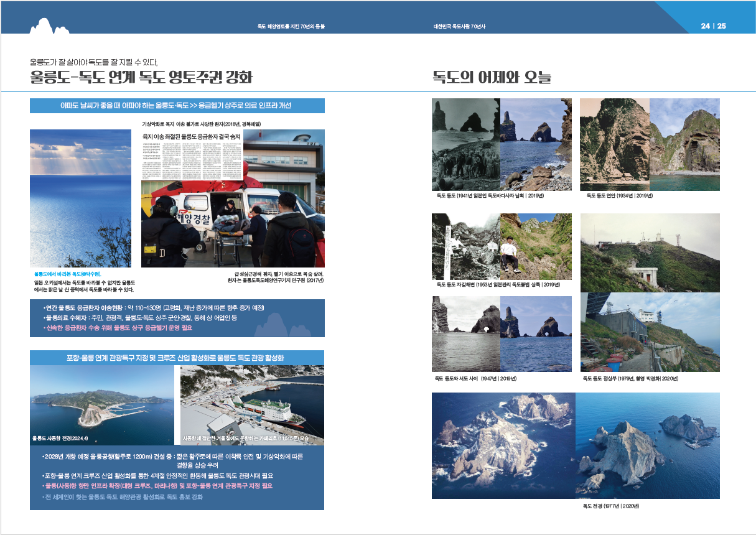Select subtitle '울릉도가 잘 살아야 독도를 잘 지킬 수 있다'
Screen dimensions: 756x535
click(x=94, y=62)
